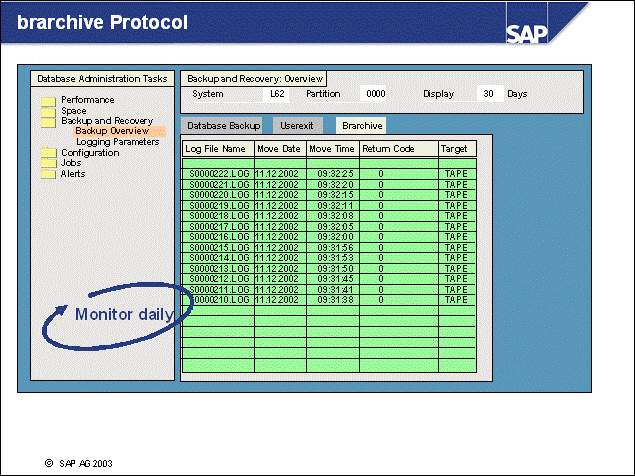This screenshot has width=635, height=476.
Task: Open Logging Parameters tree item
Action: click(117, 142)
